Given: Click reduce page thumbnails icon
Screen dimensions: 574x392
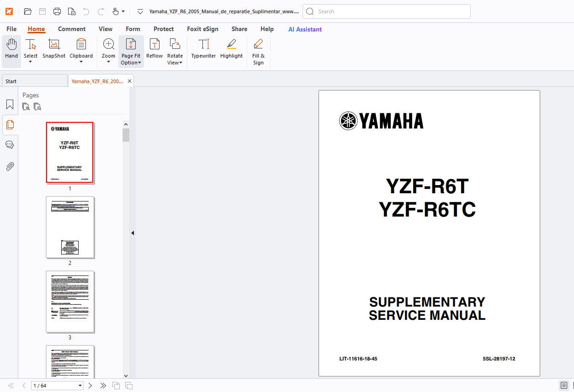Looking at the screenshot, I should tap(37, 106).
